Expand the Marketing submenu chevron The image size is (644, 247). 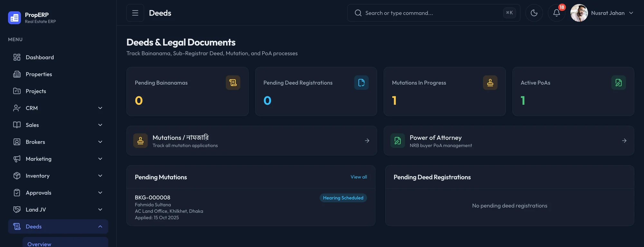coord(100,159)
